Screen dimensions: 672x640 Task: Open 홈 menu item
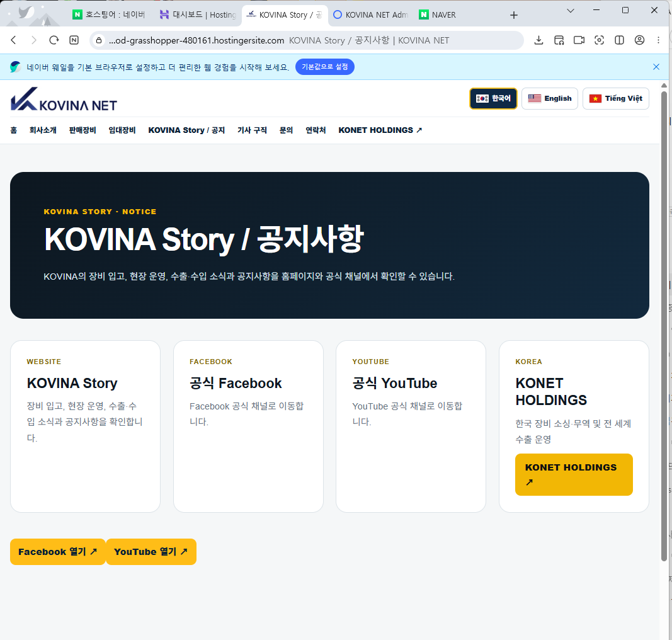(14, 130)
